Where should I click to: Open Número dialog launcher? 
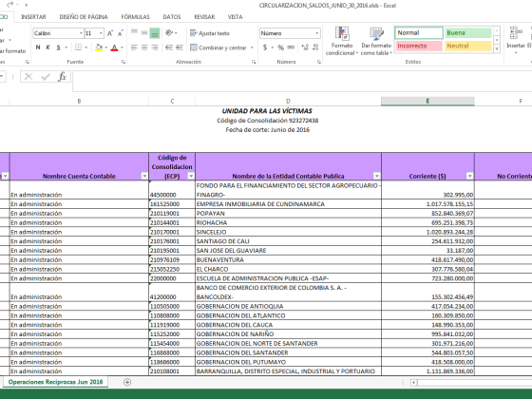click(319, 62)
